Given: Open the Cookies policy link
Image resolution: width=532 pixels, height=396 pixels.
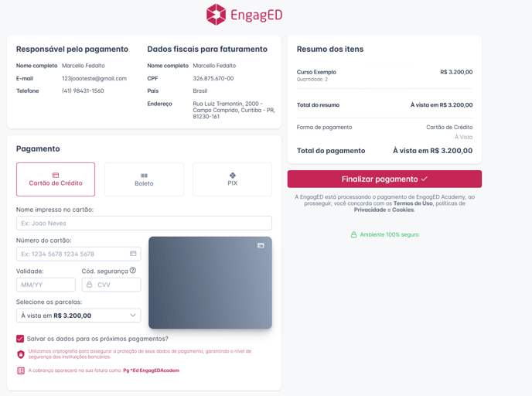Looking at the screenshot, I should tap(403, 210).
